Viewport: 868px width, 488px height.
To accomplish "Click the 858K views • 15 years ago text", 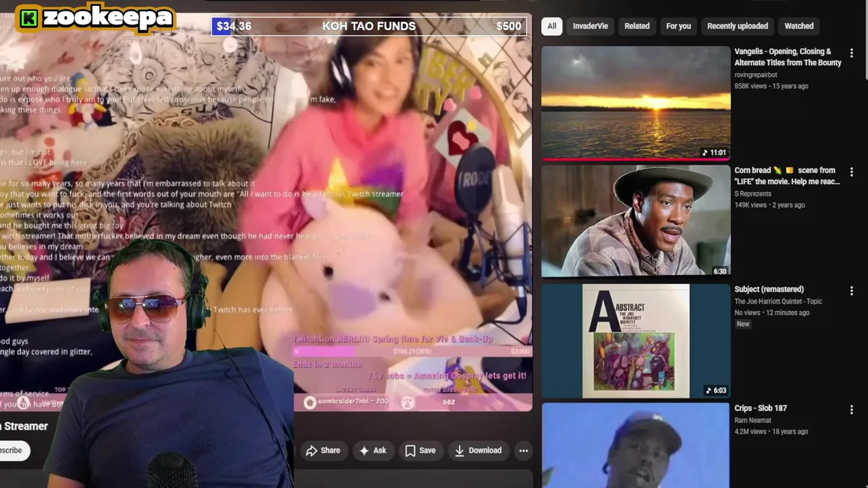I will click(771, 86).
